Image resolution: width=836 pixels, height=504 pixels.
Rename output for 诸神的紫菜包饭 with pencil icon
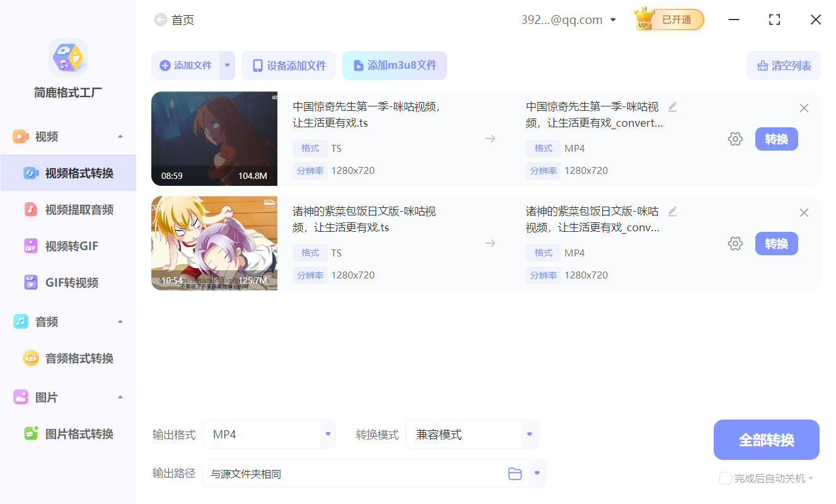(x=672, y=212)
